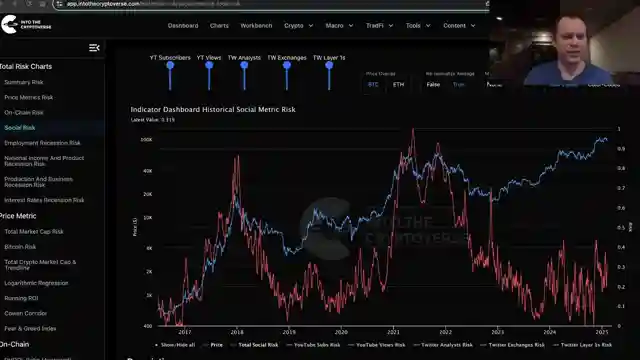The image size is (640, 360).
Task: Click the 2018 x-axis label
Action: click(x=237, y=332)
